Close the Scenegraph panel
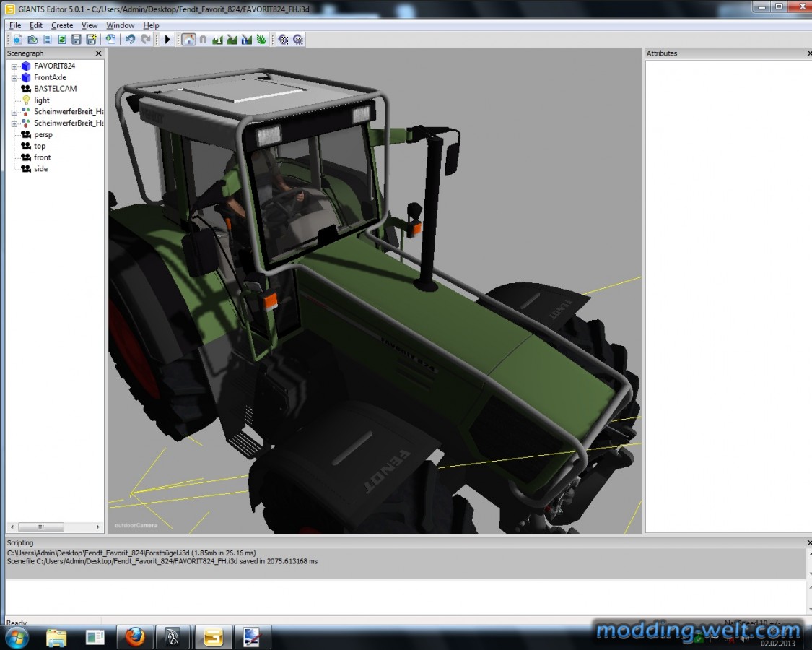This screenshot has width=812, height=650. (98, 53)
